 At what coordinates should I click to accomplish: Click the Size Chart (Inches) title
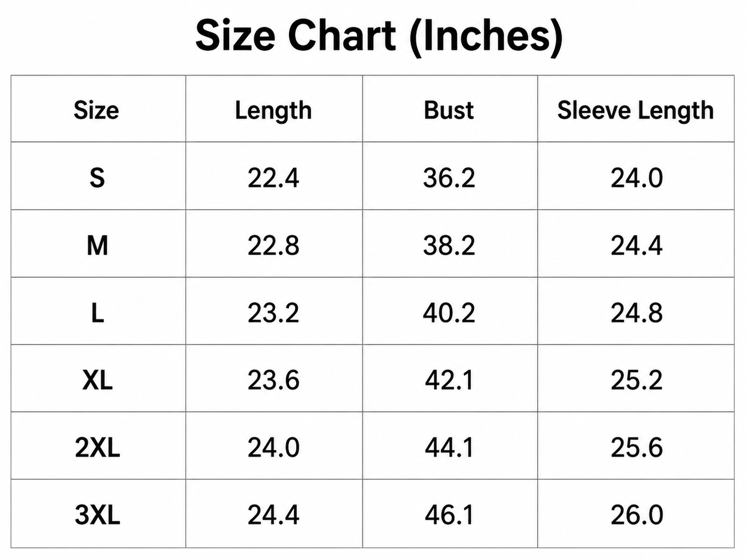point(379,36)
